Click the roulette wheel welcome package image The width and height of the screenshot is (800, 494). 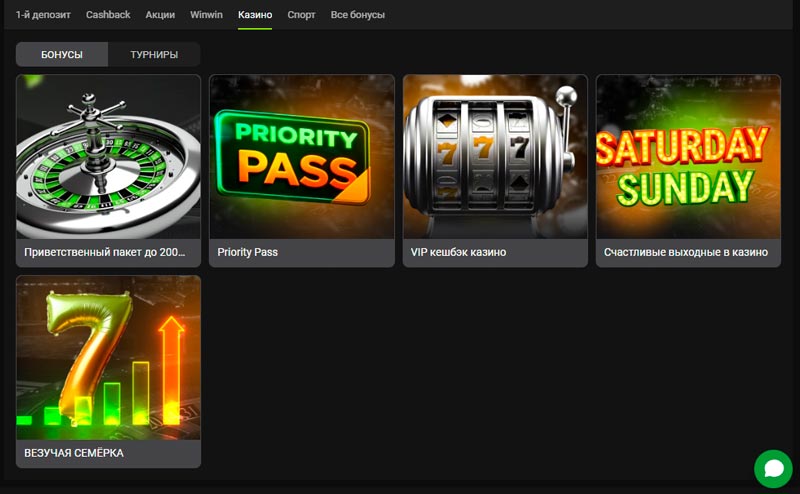(108, 156)
